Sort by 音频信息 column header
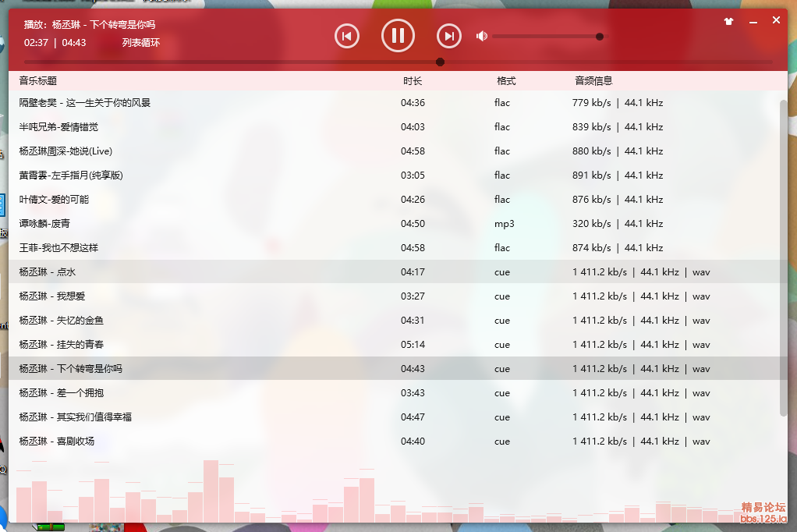Image resolution: width=797 pixels, height=532 pixels. pyautogui.click(x=593, y=81)
